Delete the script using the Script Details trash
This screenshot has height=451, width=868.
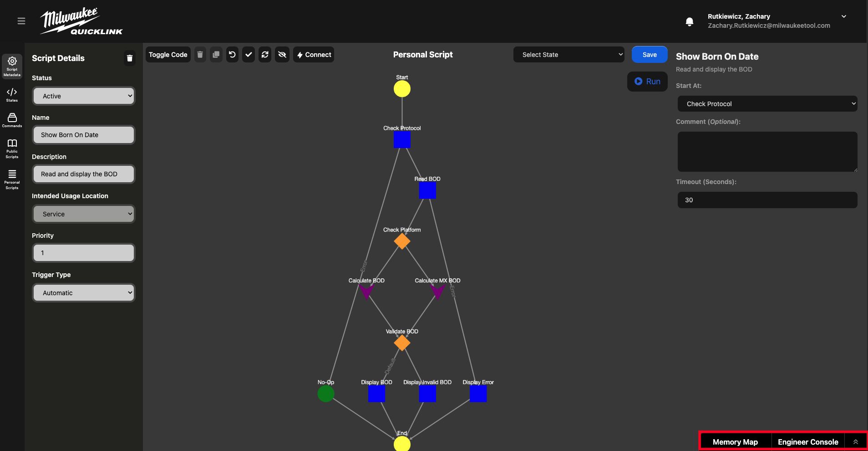(130, 58)
